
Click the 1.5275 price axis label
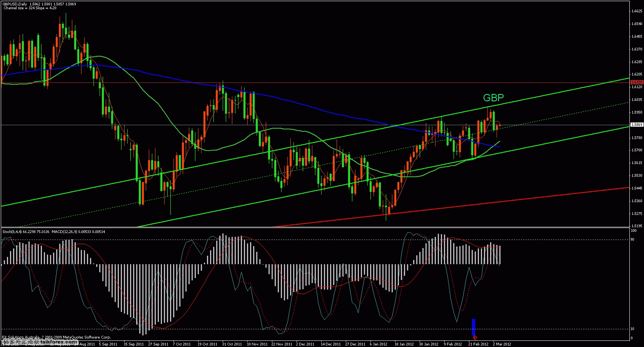coord(637,213)
